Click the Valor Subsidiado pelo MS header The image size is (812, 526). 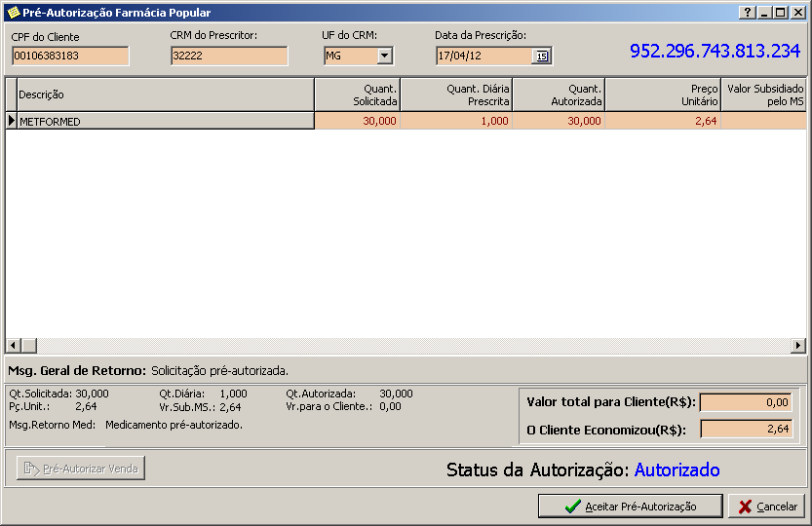764,94
